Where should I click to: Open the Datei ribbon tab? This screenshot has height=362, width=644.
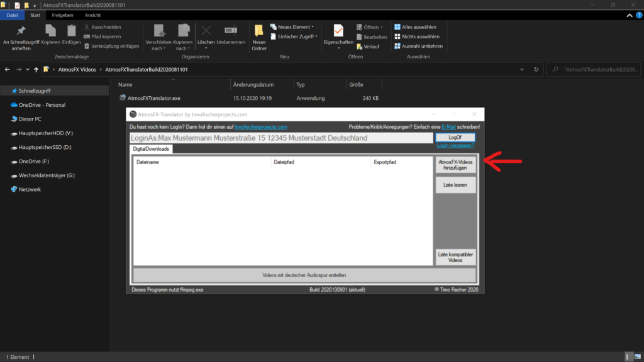click(13, 15)
